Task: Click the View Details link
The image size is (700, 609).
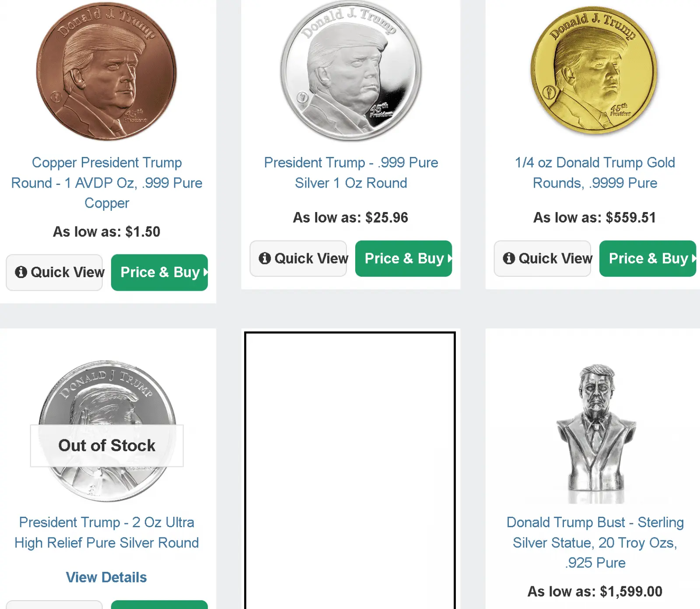Action: tap(106, 577)
